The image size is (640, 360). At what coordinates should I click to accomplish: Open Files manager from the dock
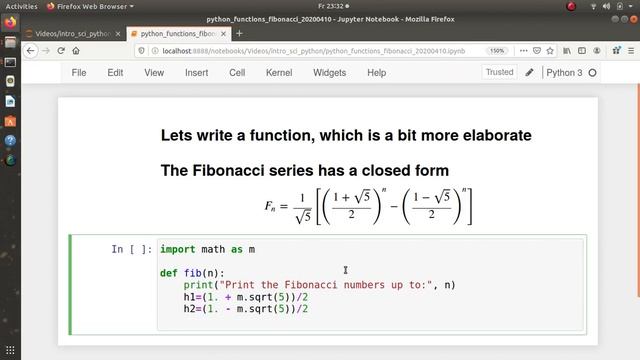point(10,42)
